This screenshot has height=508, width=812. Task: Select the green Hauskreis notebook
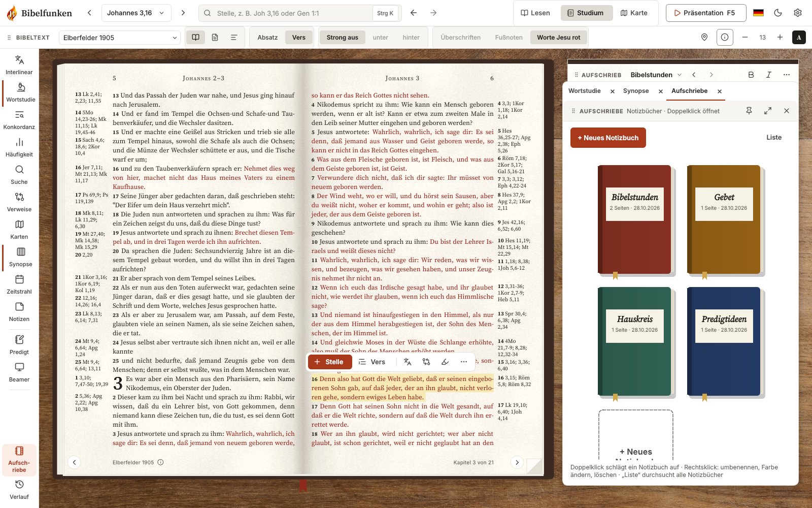(634, 341)
